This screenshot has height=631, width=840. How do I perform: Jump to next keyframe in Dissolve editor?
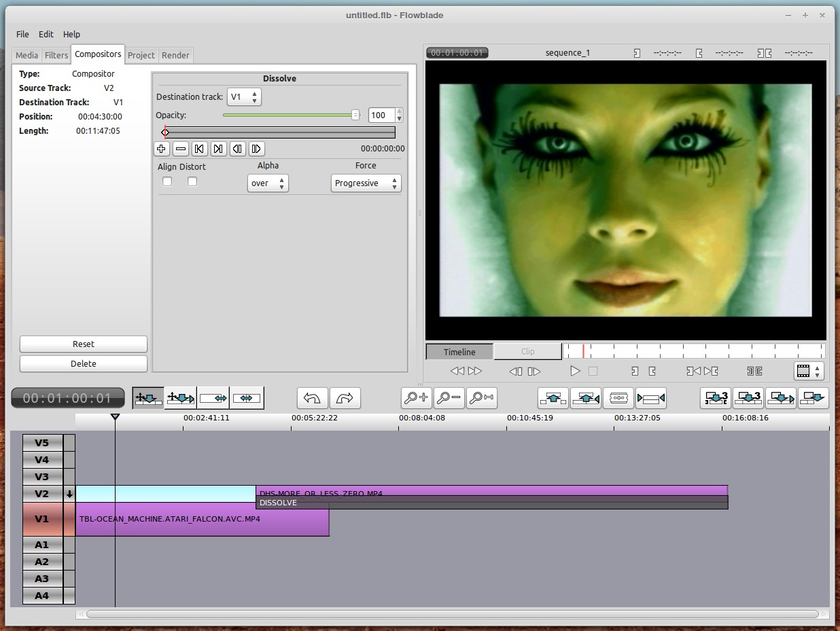pos(218,149)
